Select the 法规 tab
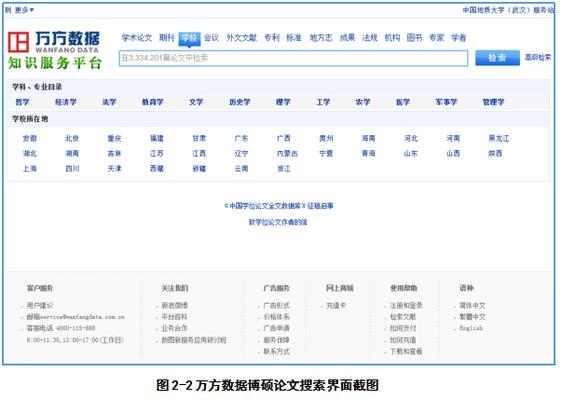This screenshot has height=400, width=562. pos(370,38)
